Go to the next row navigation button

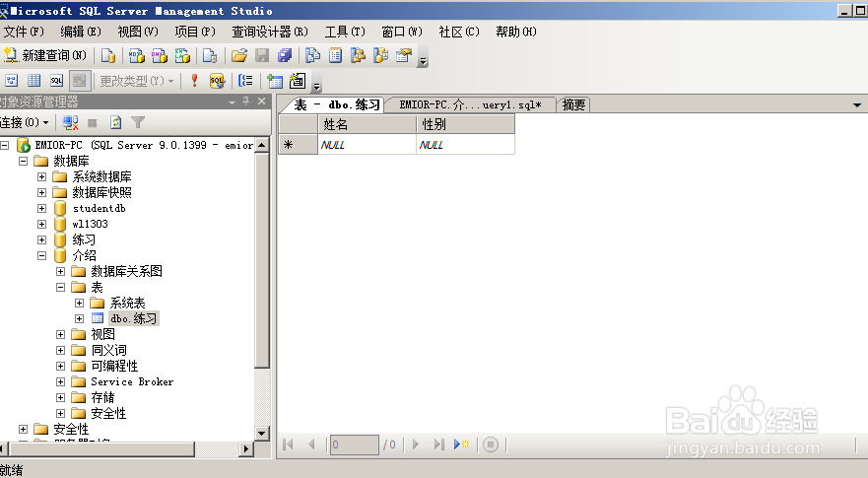[x=416, y=444]
